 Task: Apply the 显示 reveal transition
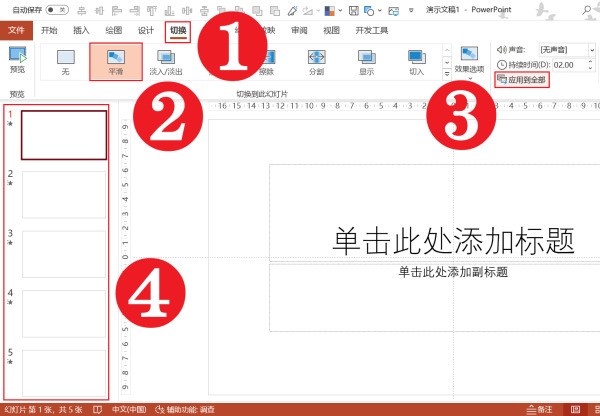point(366,61)
